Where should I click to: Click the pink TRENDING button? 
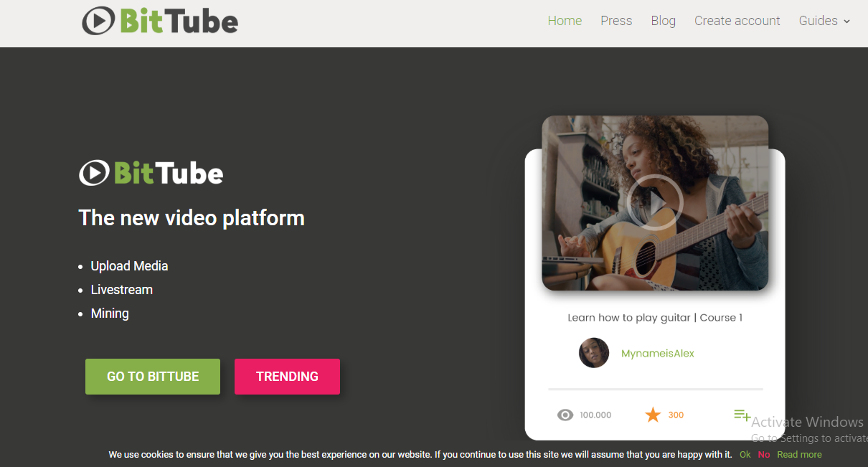(x=287, y=377)
